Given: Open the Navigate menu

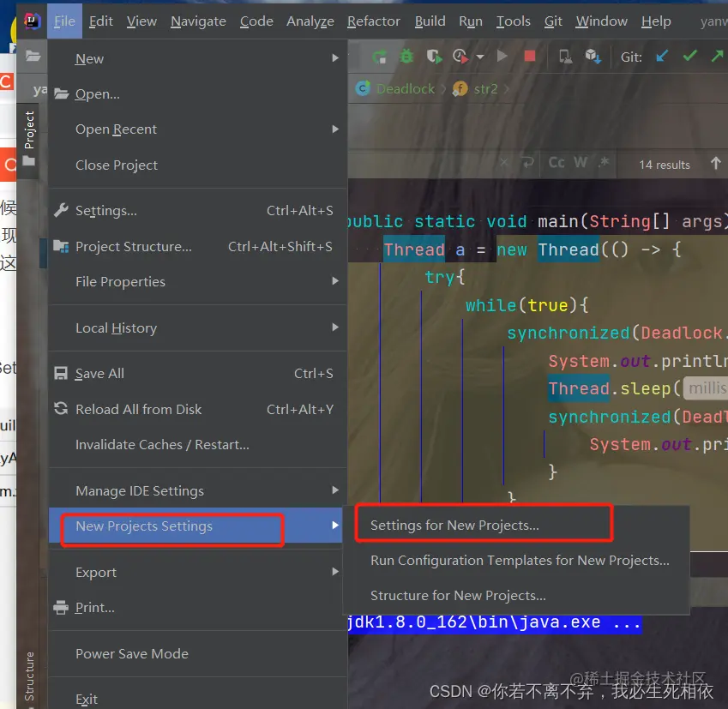Looking at the screenshot, I should (198, 21).
